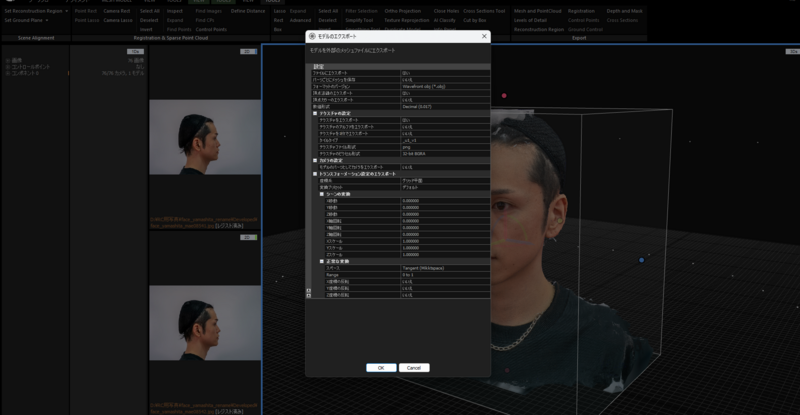Viewport: 800px width, 415px height.
Task: Open the _u1_v1 tile type dropdown
Action: coord(445,140)
